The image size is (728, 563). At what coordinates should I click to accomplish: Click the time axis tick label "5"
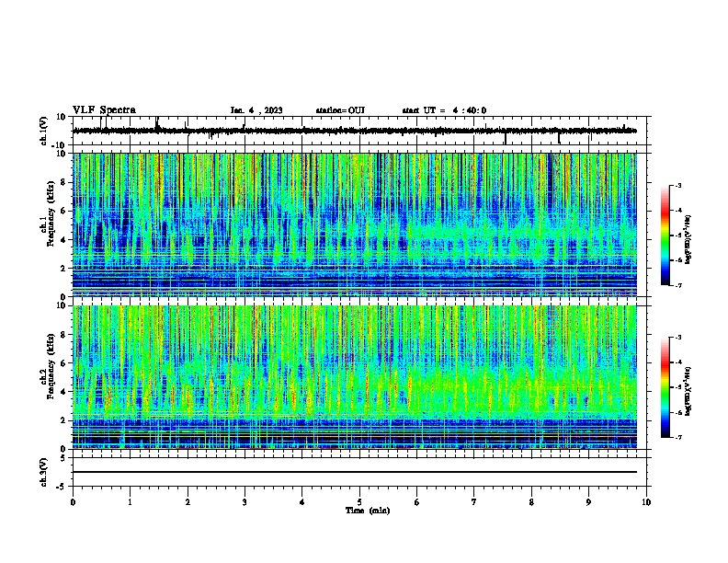click(x=359, y=502)
